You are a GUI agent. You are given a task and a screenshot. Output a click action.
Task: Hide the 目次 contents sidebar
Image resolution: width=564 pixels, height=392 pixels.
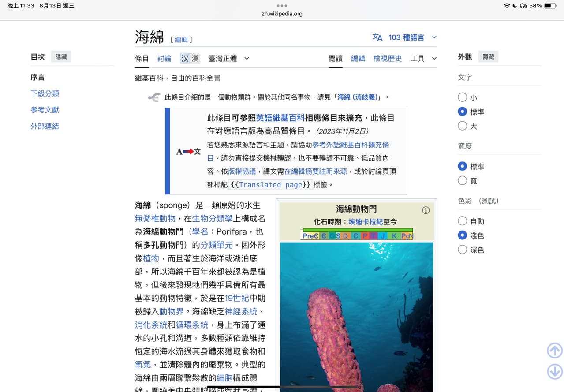[x=61, y=56]
